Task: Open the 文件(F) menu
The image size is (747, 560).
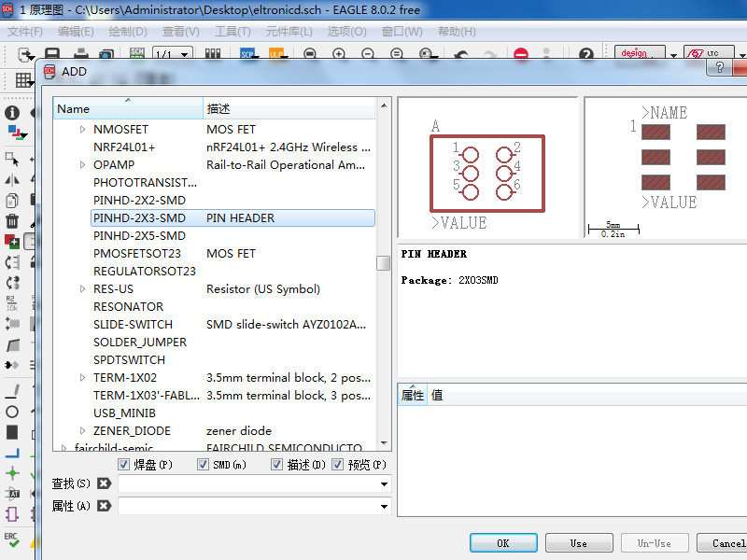Action: click(x=25, y=32)
